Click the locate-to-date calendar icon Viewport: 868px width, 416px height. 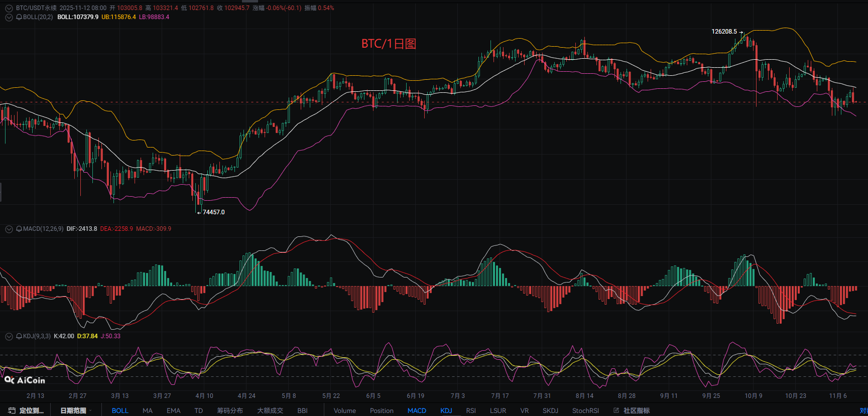tap(12, 410)
